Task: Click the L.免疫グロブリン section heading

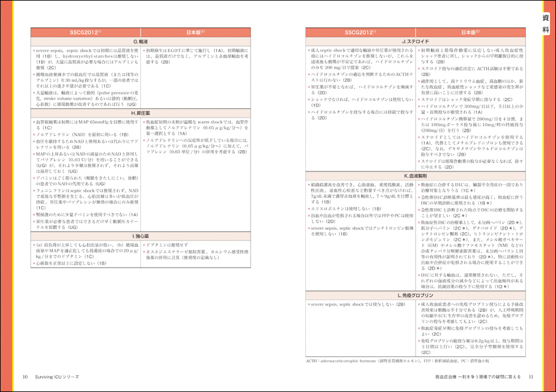Action: point(415,296)
